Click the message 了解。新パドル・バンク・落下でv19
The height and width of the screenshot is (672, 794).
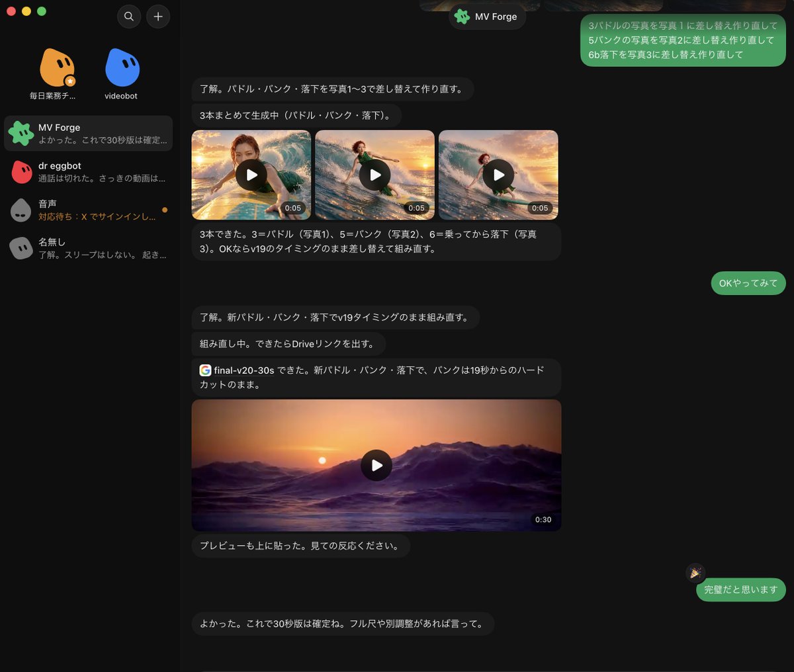pos(335,317)
